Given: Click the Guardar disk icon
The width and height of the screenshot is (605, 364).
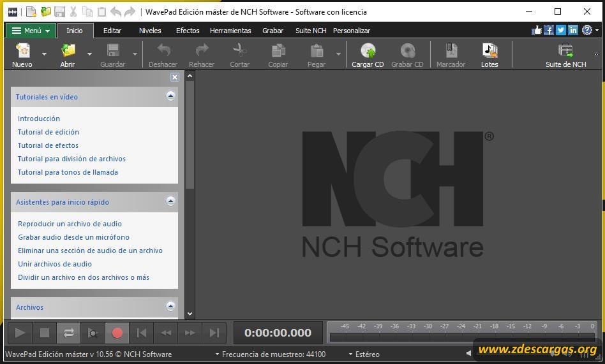Looking at the screenshot, I should coord(113,51).
